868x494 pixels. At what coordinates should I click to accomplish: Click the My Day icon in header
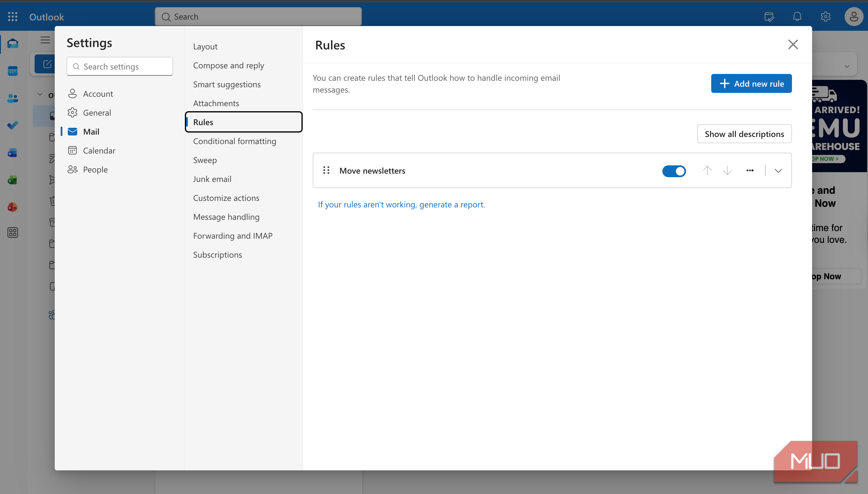click(769, 17)
